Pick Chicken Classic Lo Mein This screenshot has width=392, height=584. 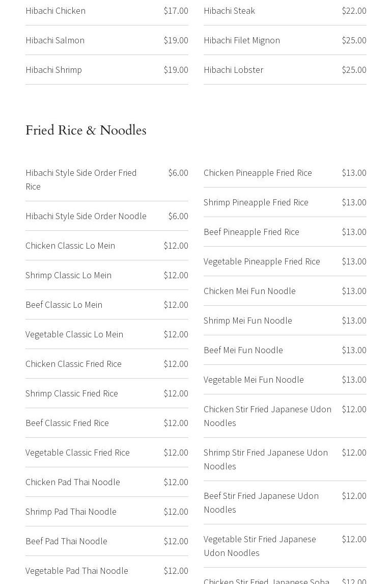click(70, 246)
